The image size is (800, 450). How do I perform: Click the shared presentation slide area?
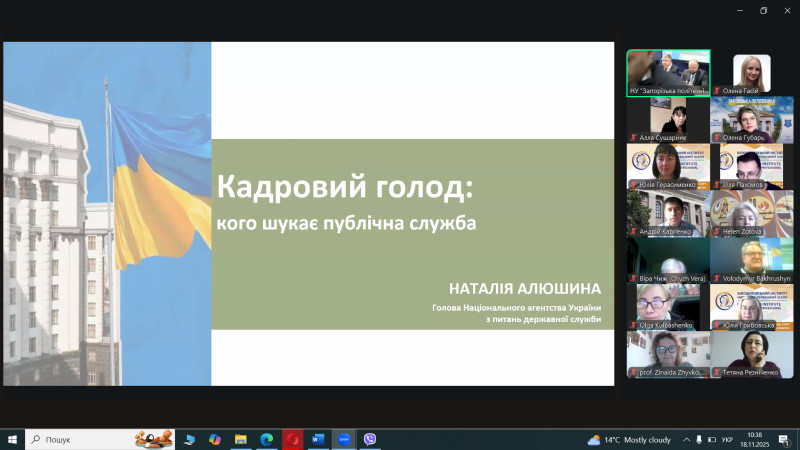pyautogui.click(x=308, y=213)
